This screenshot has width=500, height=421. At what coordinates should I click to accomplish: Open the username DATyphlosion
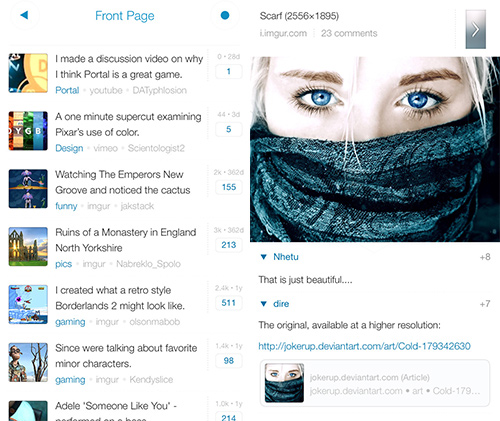pos(160,90)
